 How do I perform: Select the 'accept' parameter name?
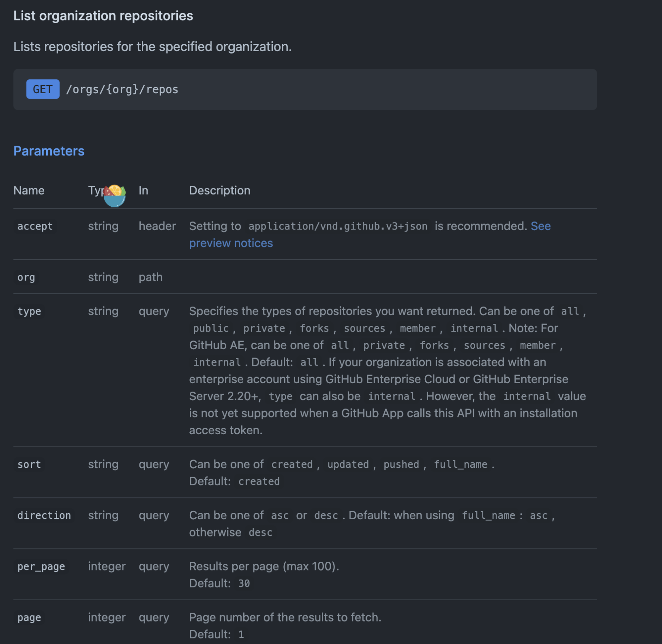coord(35,226)
